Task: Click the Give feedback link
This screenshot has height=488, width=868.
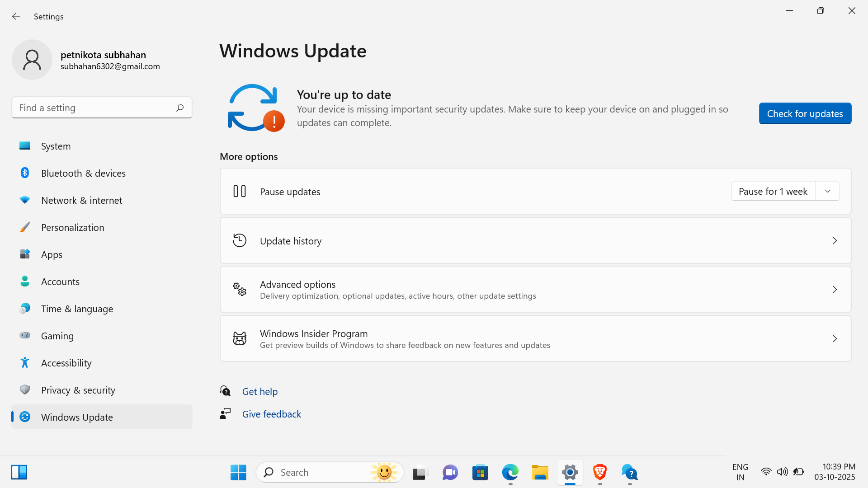Action: [x=271, y=413]
